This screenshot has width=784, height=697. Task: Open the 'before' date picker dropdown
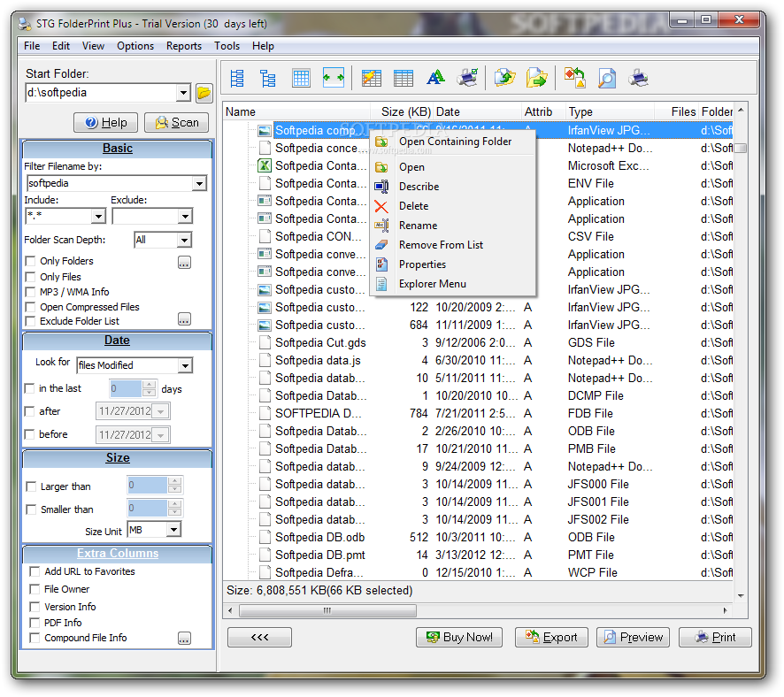160,435
